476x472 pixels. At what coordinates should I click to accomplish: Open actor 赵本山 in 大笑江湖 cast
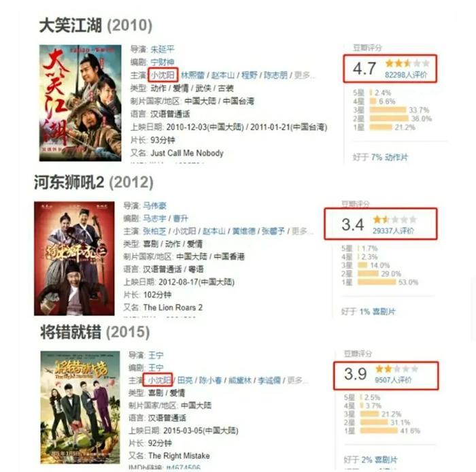coord(223,75)
